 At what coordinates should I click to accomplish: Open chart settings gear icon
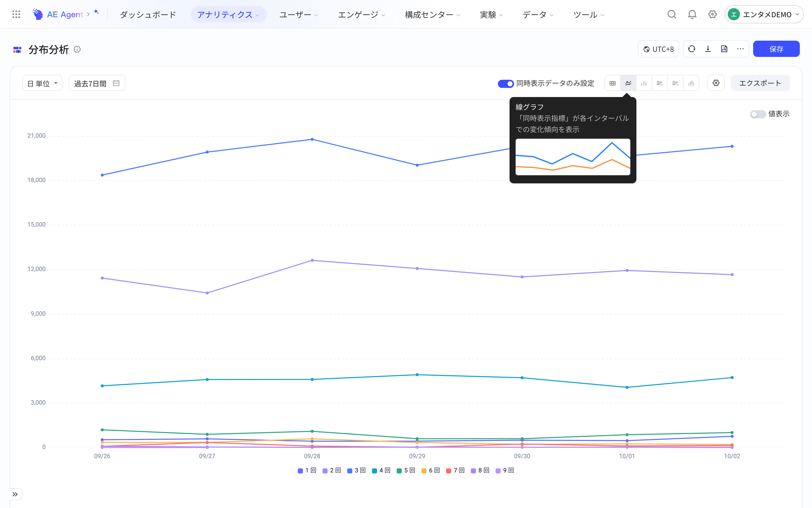(x=716, y=83)
